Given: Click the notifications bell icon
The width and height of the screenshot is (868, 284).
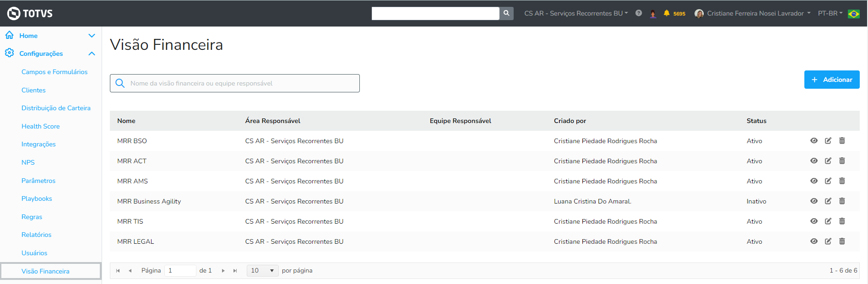Looking at the screenshot, I should pos(667,13).
